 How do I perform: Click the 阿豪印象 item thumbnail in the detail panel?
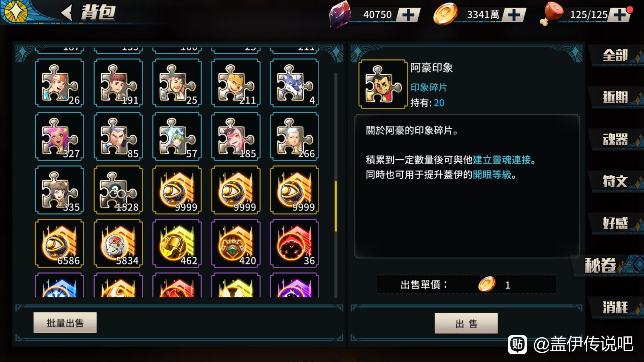click(383, 84)
